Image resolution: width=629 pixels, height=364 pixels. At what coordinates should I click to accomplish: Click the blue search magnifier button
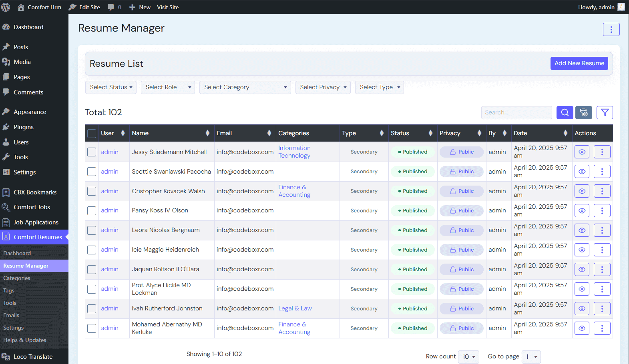565,112
